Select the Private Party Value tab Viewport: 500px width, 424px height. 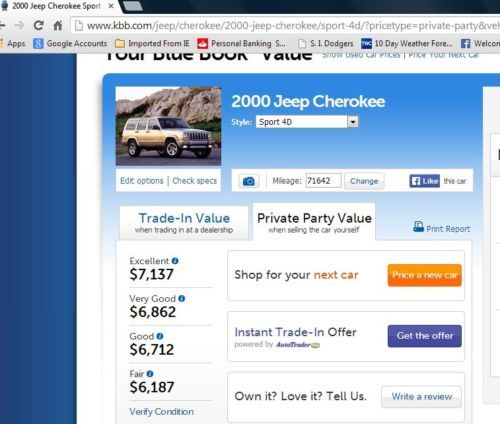(x=314, y=222)
